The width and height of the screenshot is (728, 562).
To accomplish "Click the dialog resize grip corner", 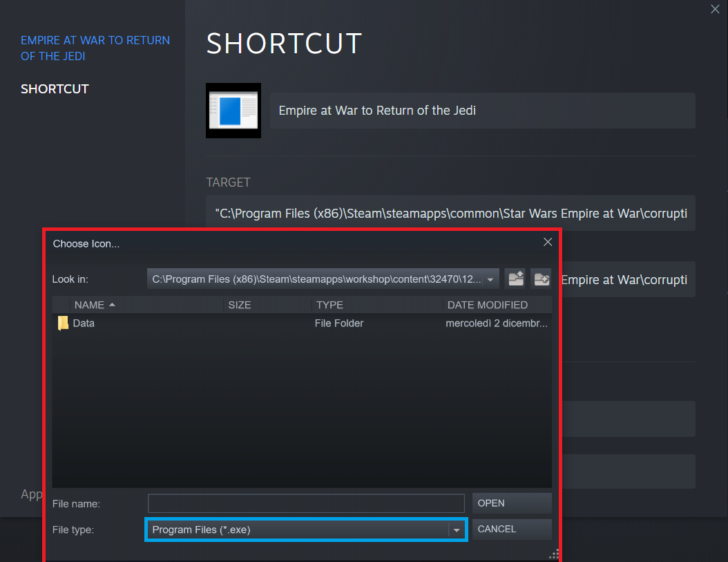I will (553, 554).
